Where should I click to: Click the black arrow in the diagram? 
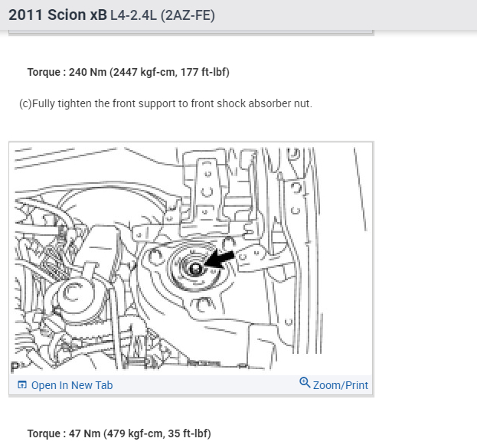[x=220, y=259]
